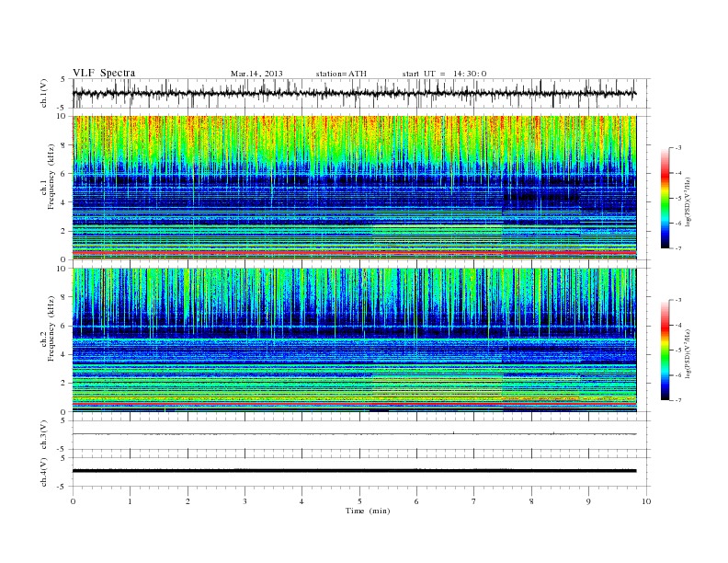The height and width of the screenshot is (563, 728).
Task: Click the time axis tick label '1'
Action: tap(130, 501)
